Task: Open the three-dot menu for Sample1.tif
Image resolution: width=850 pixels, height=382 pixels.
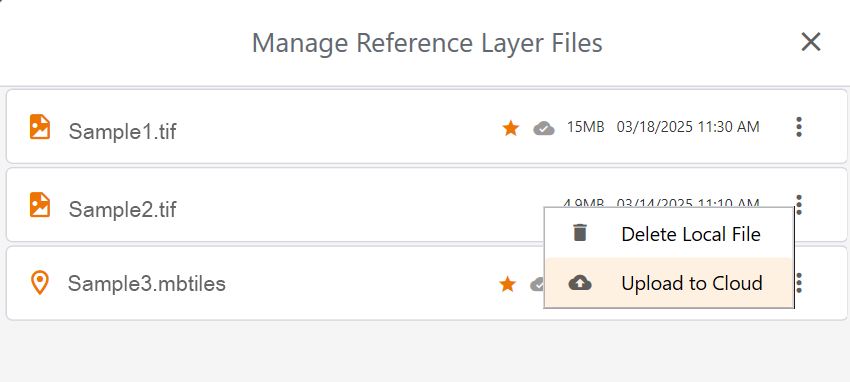Action: (799, 127)
